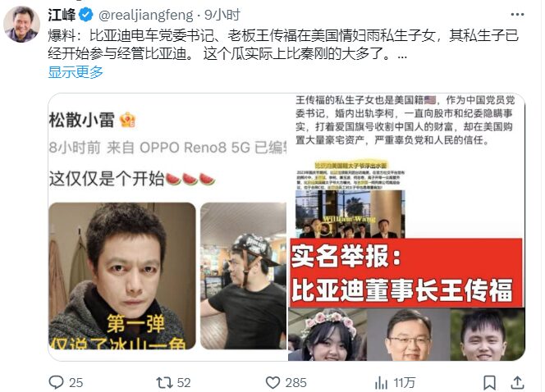This screenshot has height=392, width=545.
Task: Click the 11万 view count
Action: (x=404, y=383)
